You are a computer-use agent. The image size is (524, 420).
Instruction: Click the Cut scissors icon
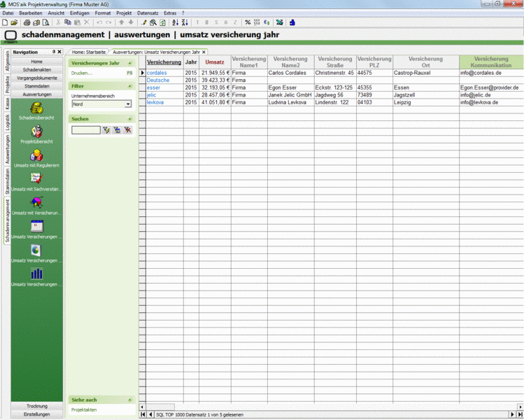point(58,22)
